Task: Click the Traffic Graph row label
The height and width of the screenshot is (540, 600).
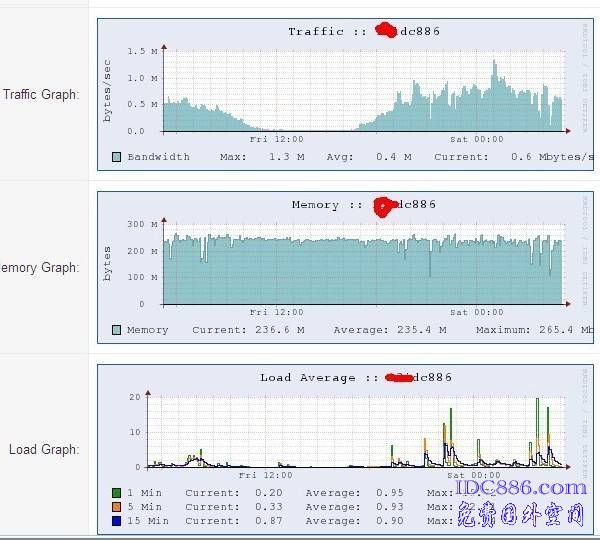Action: (x=40, y=95)
